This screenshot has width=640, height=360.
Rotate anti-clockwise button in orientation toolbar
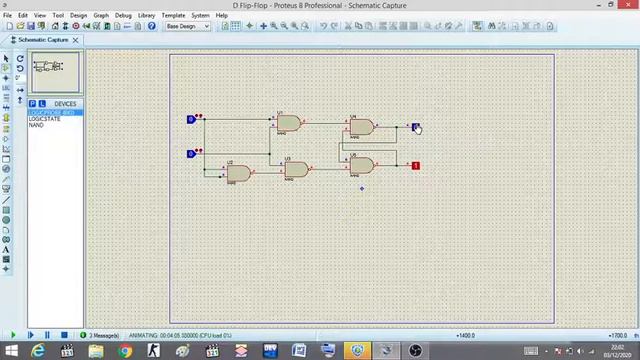(x=20, y=68)
